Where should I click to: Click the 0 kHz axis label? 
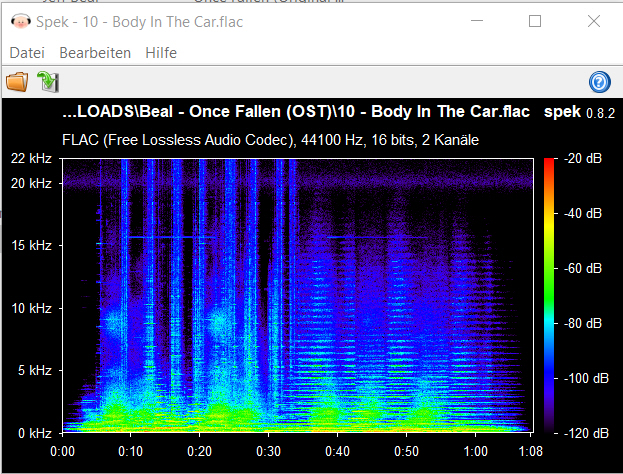click(35, 433)
